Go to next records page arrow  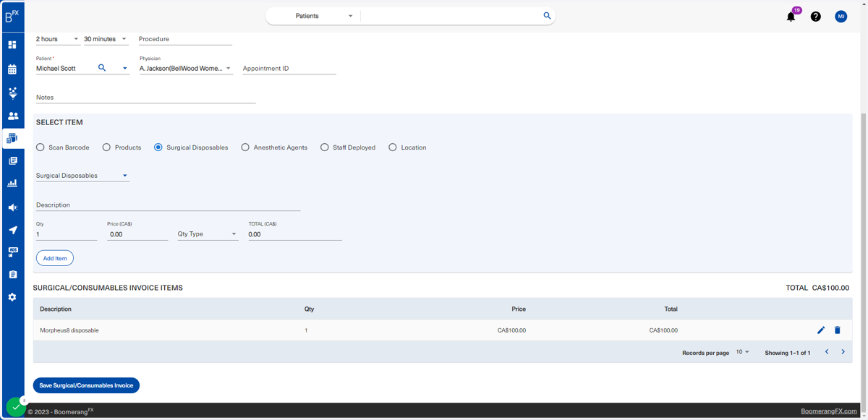pyautogui.click(x=843, y=352)
